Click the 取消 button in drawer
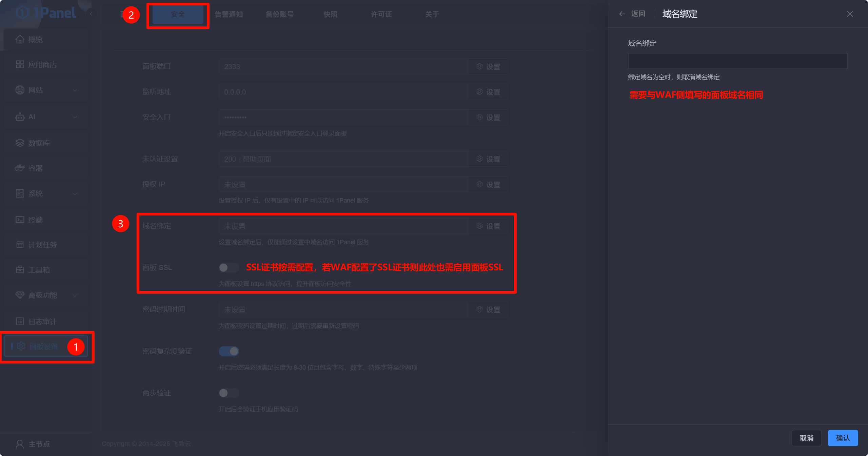 pyautogui.click(x=806, y=438)
